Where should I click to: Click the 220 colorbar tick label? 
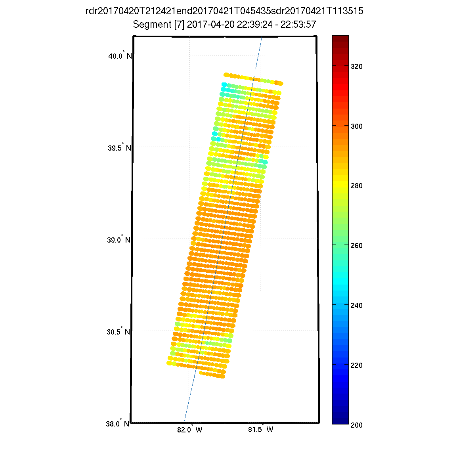(x=357, y=365)
